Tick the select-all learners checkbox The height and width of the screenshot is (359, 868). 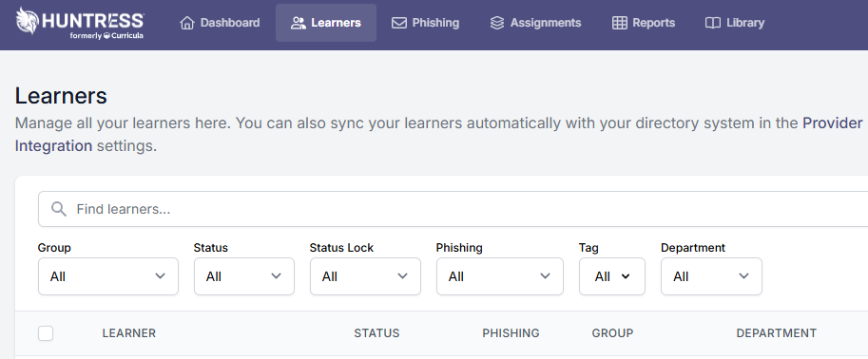46,333
